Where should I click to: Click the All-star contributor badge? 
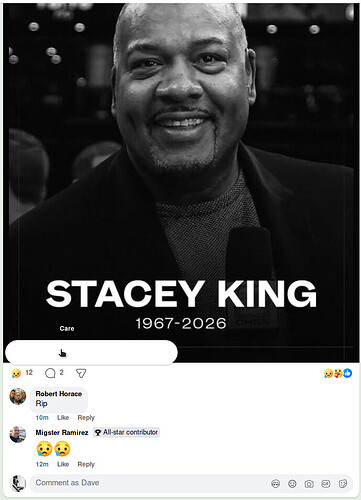(126, 432)
